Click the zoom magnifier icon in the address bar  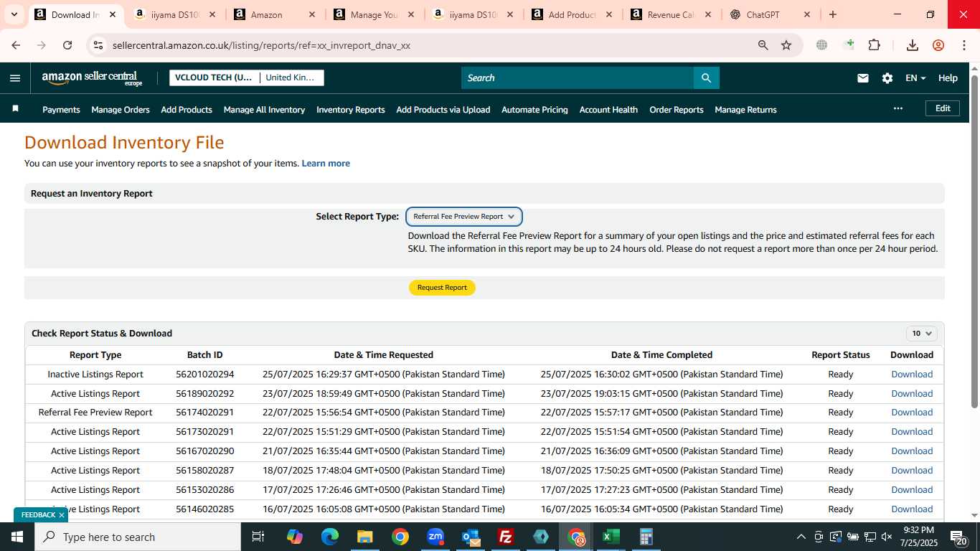coord(763,45)
